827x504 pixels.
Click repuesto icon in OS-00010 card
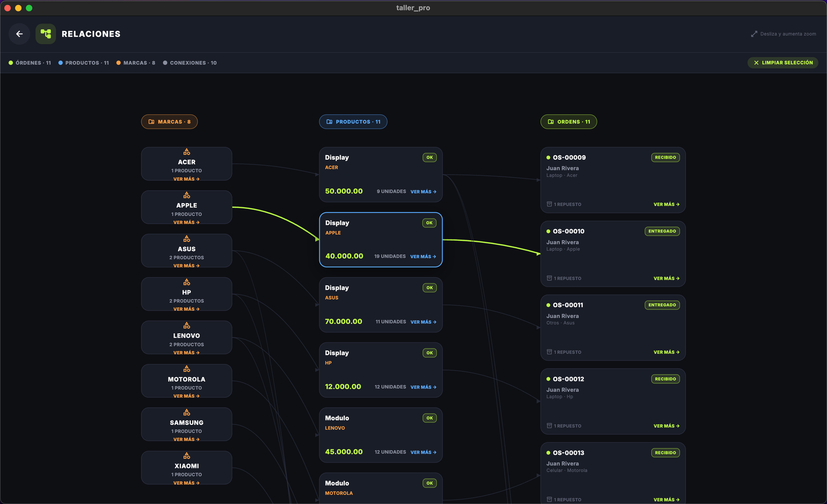(x=549, y=278)
